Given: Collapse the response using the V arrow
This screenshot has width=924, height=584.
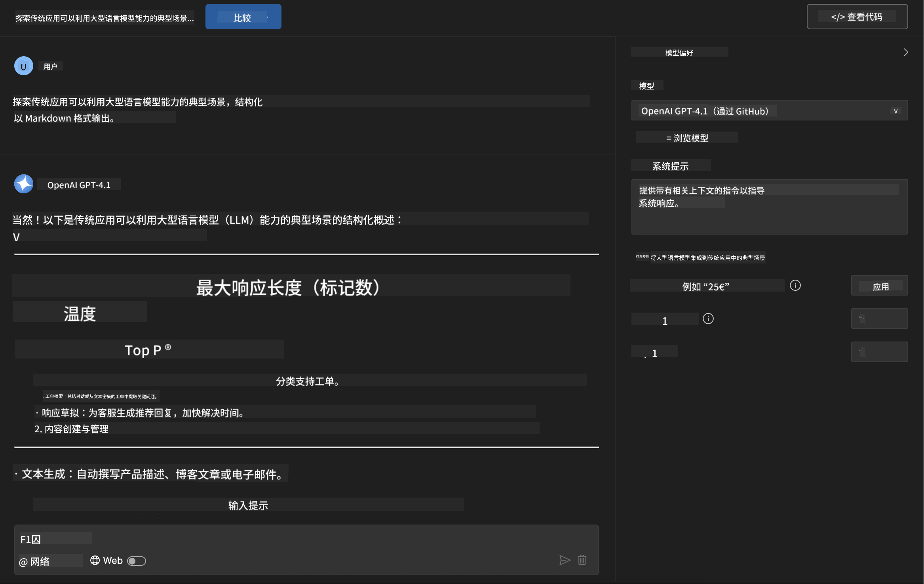Looking at the screenshot, I should (x=16, y=237).
